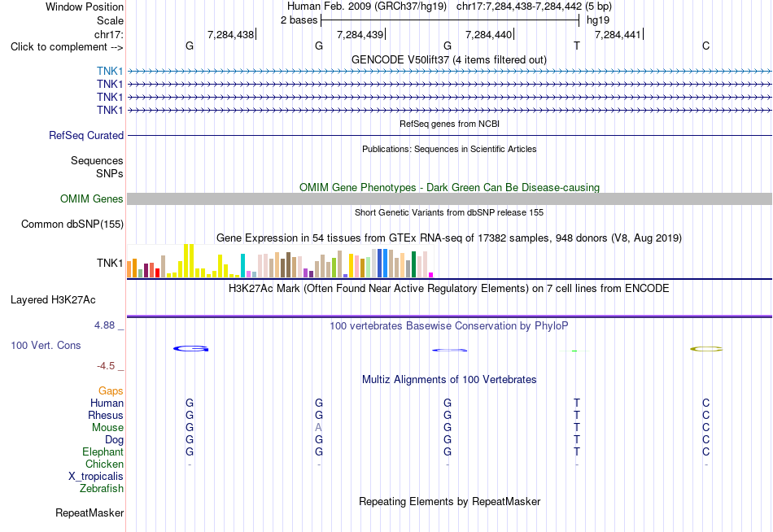Click 'Publications: Sequences in Scientific Articles' title
Viewport: 773px width, 532px height.
pyautogui.click(x=449, y=149)
